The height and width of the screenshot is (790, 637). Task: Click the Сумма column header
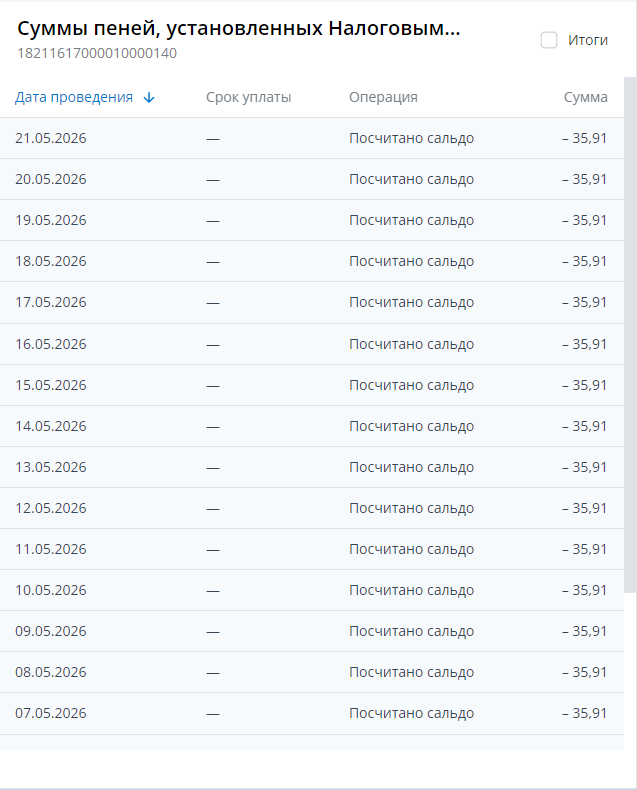pos(586,97)
